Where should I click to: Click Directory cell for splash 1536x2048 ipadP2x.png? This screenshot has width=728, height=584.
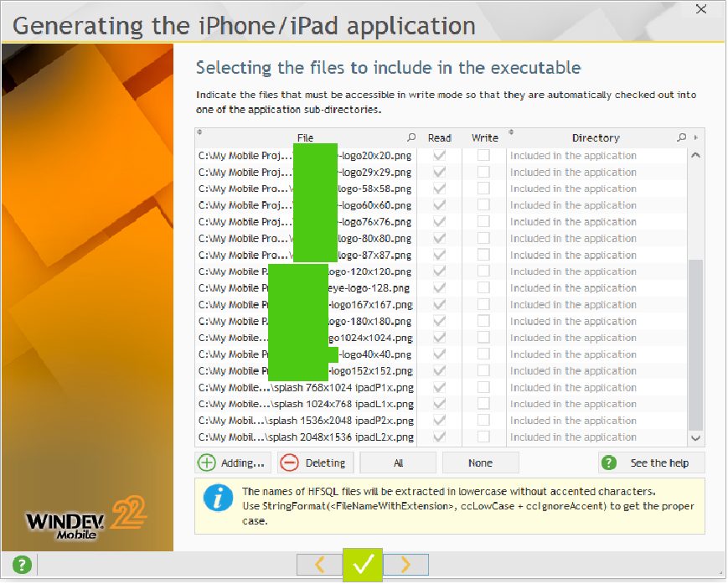596,421
